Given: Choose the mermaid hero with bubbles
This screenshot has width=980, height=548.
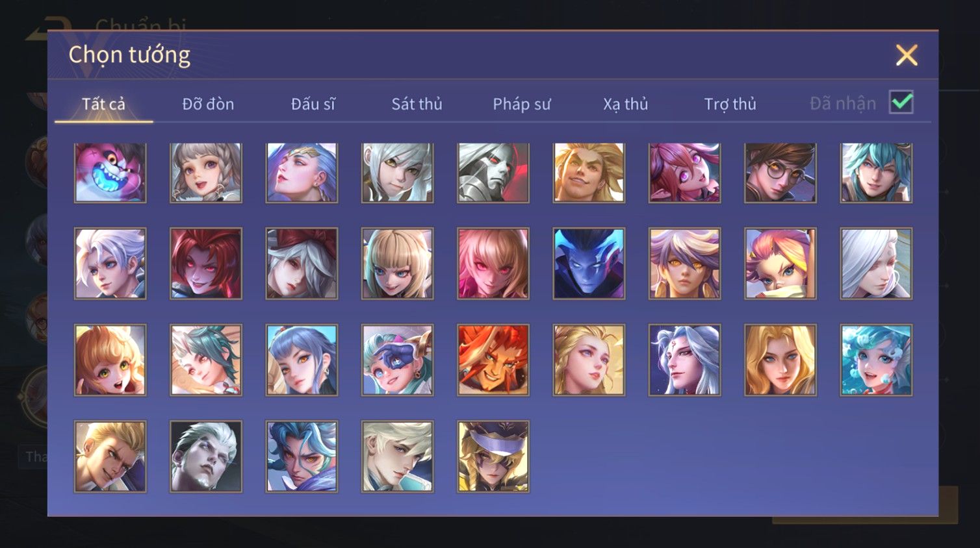Looking at the screenshot, I should pyautogui.click(x=876, y=360).
